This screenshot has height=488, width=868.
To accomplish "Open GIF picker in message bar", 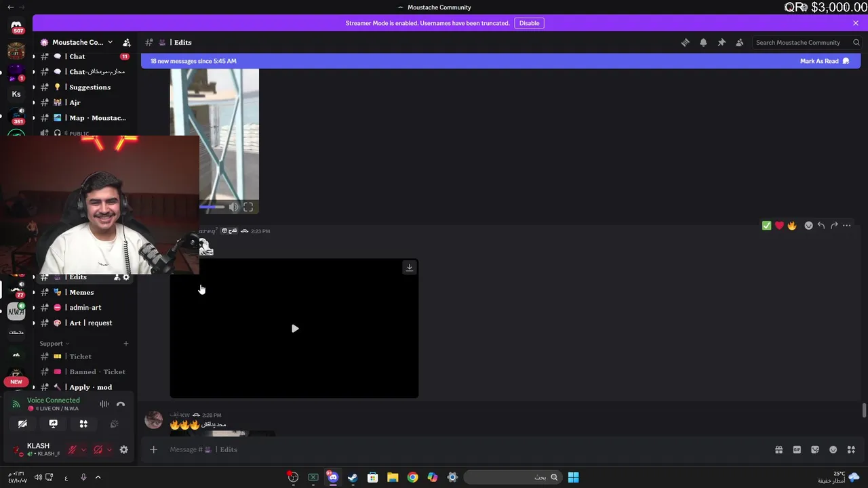I will point(797,449).
